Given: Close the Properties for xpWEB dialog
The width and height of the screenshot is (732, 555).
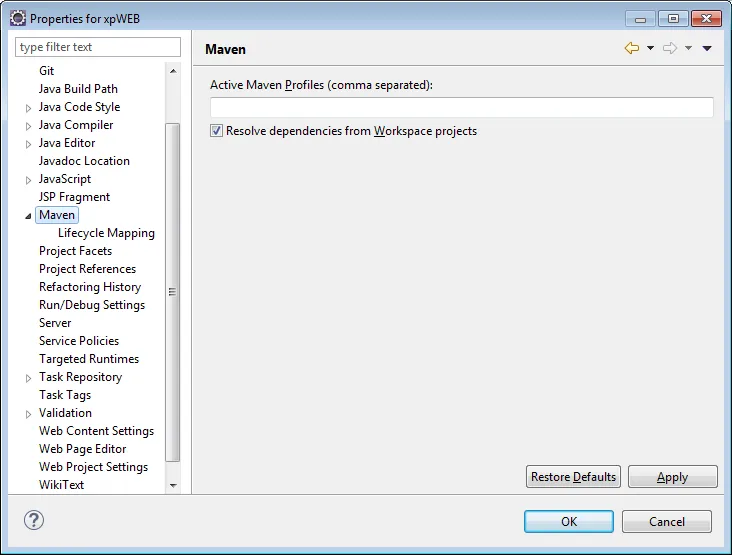Looking at the screenshot, I should tap(706, 19).
